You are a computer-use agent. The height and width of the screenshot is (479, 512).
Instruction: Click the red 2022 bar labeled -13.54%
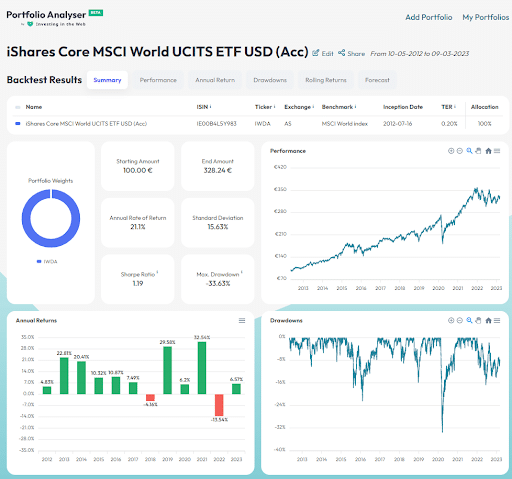point(219,405)
